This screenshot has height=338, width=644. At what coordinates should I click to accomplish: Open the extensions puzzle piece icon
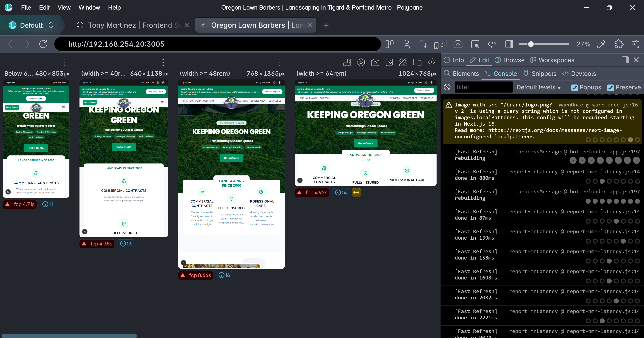click(619, 44)
